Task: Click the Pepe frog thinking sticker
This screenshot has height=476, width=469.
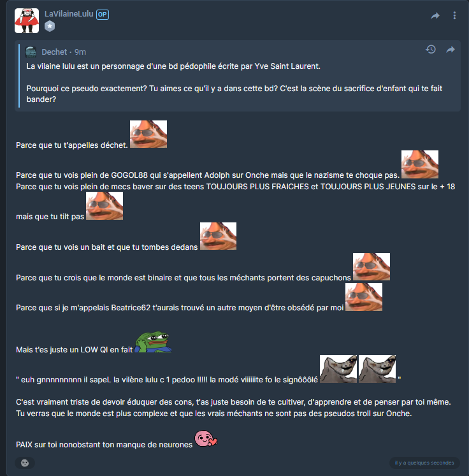Action: [153, 342]
